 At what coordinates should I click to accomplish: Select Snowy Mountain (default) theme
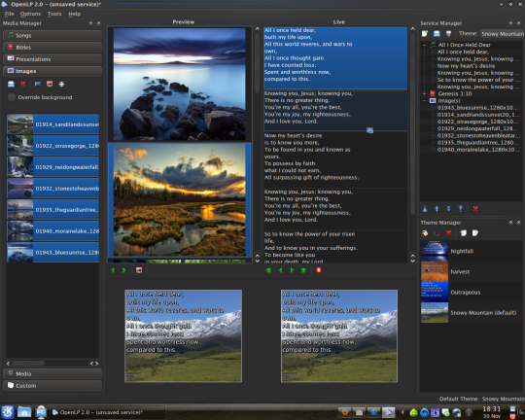click(472, 313)
